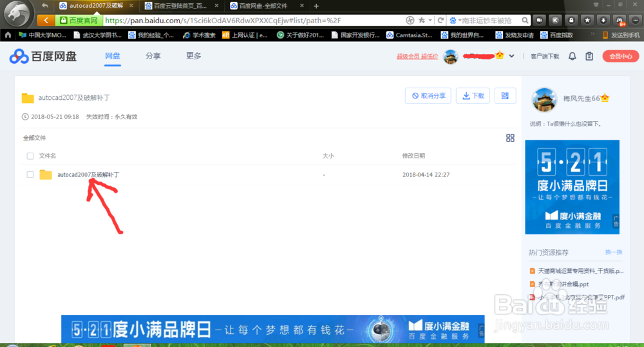Close the 百度网盘-全部文件 tab

302,6
